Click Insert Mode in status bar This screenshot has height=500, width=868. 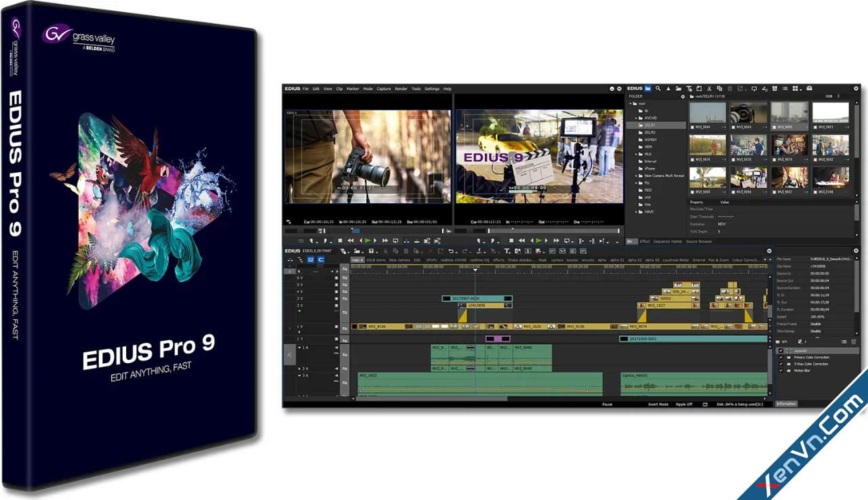[x=658, y=404]
